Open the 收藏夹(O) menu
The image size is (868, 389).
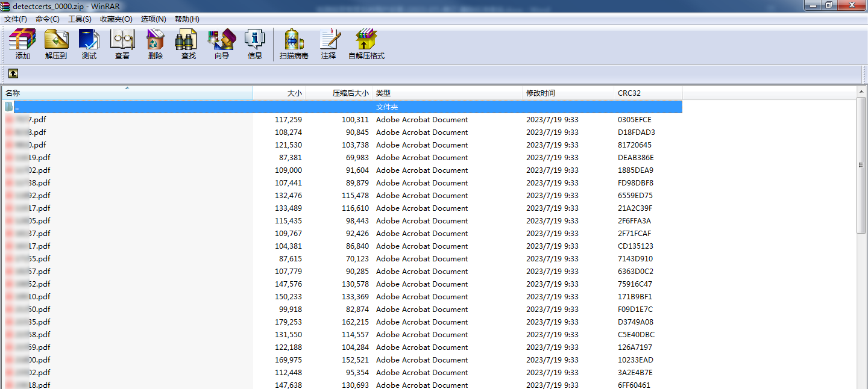[116, 19]
